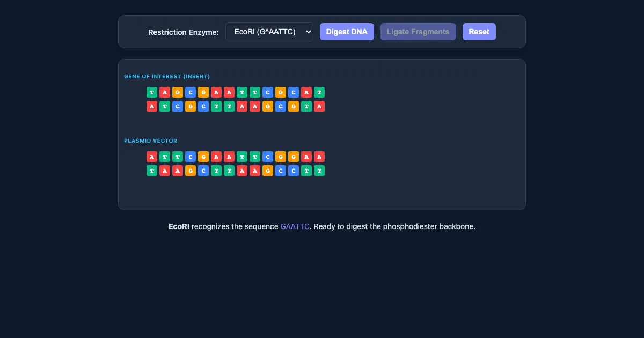Select rightmost T tile of insert top strand
The image size is (644, 338).
coord(319,92)
